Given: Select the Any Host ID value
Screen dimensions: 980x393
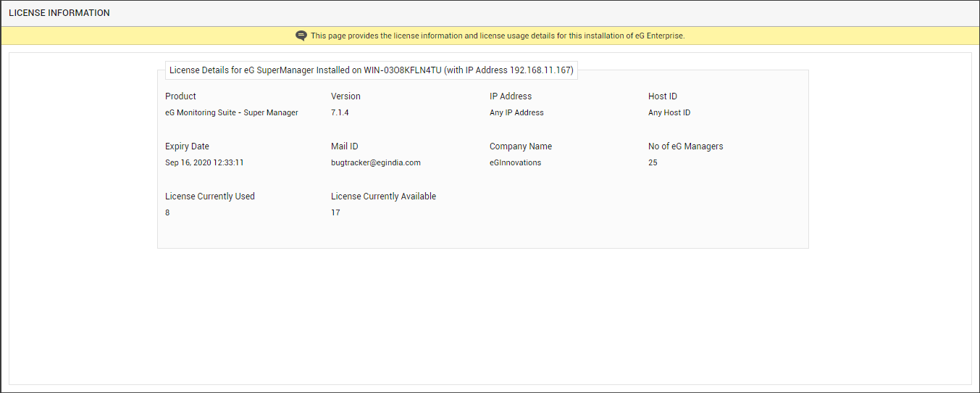Looking at the screenshot, I should pyautogui.click(x=669, y=112).
